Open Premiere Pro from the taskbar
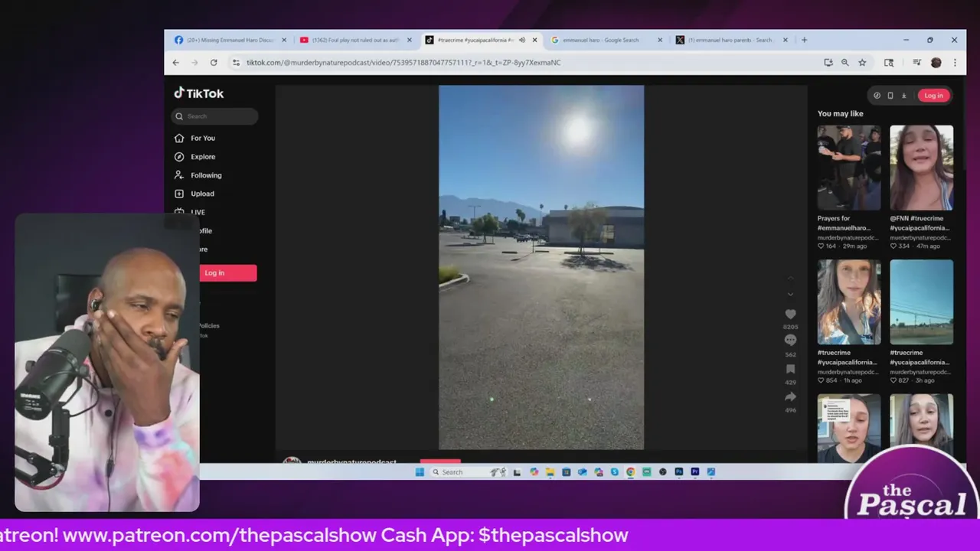 (695, 472)
